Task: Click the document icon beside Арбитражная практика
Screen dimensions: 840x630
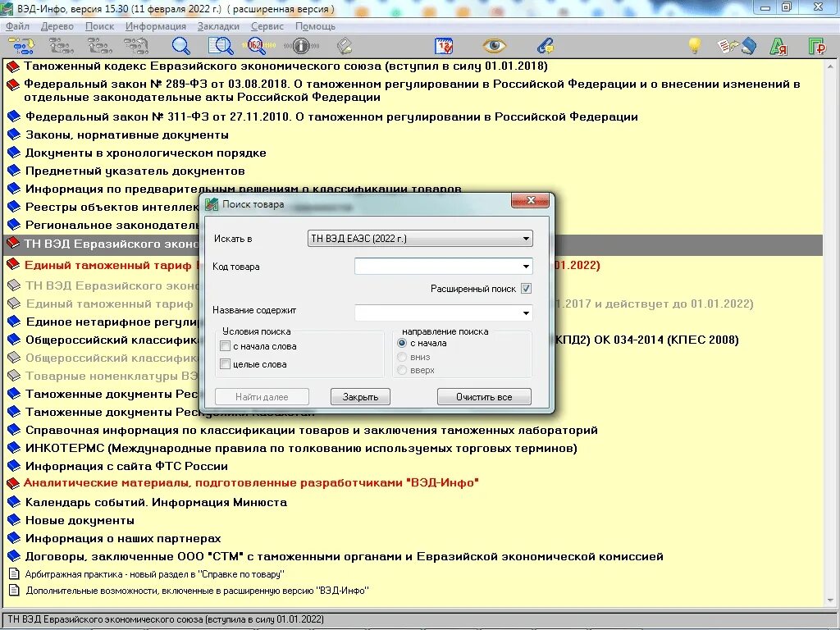Action: click(15, 573)
